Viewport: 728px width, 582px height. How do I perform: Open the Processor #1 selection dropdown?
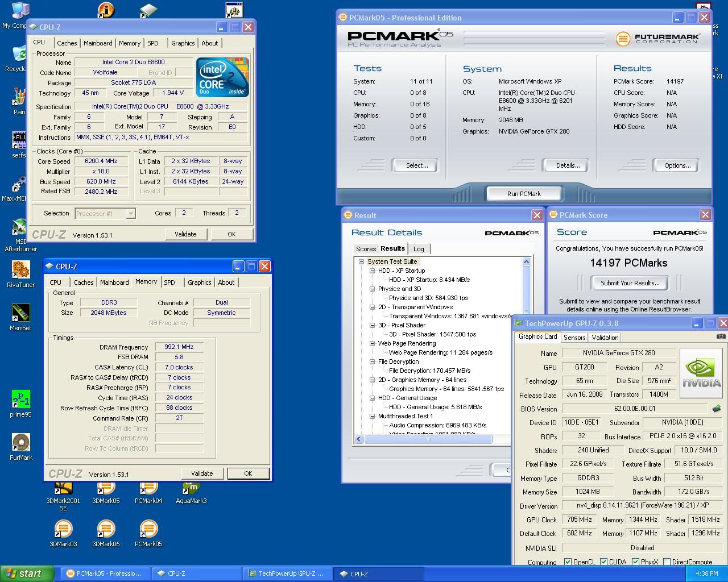click(130, 214)
